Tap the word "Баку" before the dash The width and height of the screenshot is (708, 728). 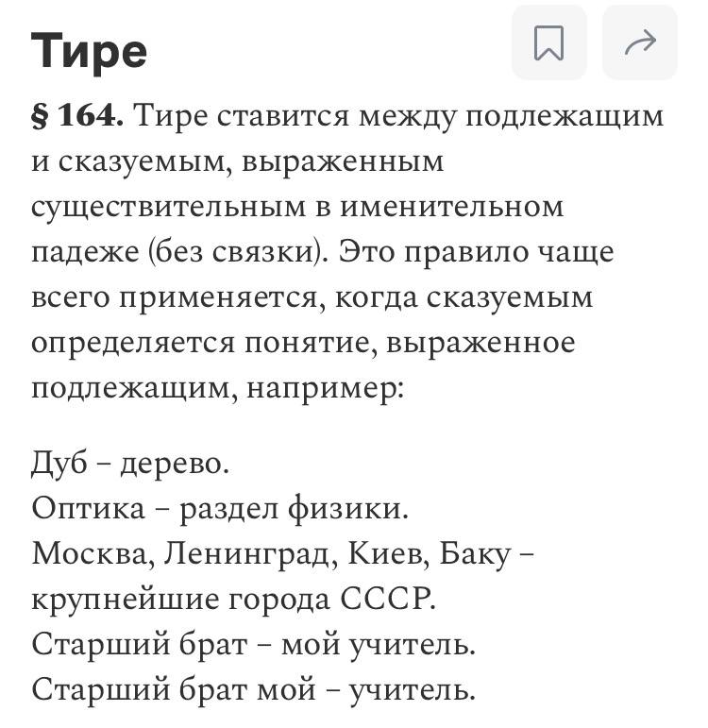[475, 554]
